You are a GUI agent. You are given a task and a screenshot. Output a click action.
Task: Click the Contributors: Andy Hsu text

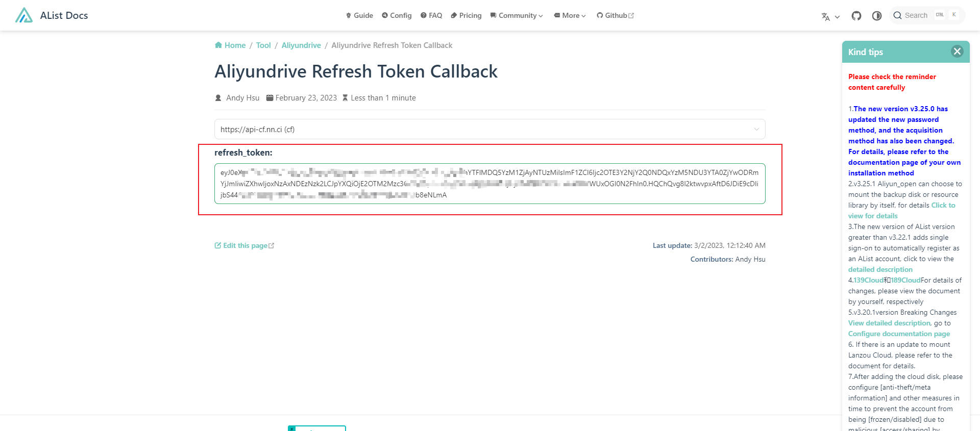[x=728, y=259]
